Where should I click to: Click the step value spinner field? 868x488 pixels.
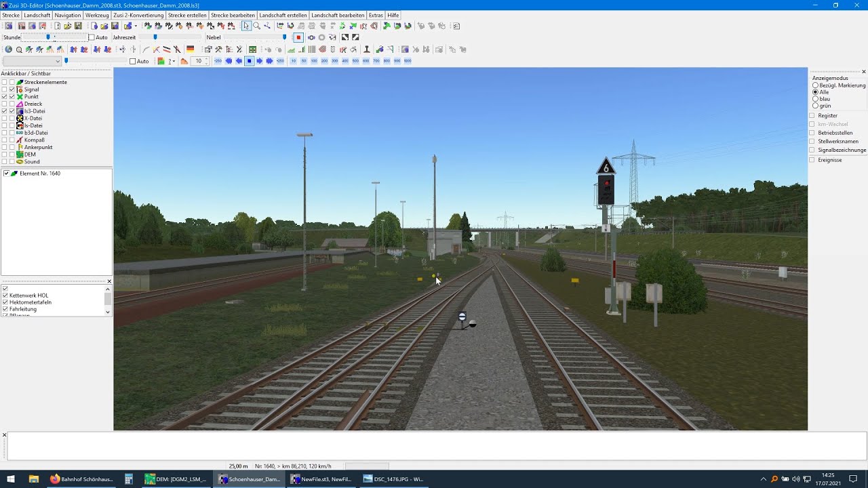[x=199, y=61]
